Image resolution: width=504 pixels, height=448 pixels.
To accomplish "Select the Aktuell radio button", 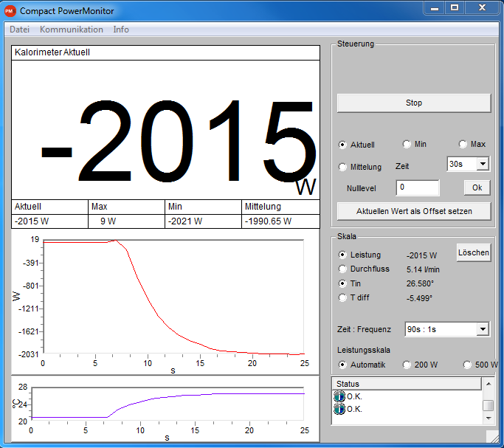I will pyautogui.click(x=342, y=145).
